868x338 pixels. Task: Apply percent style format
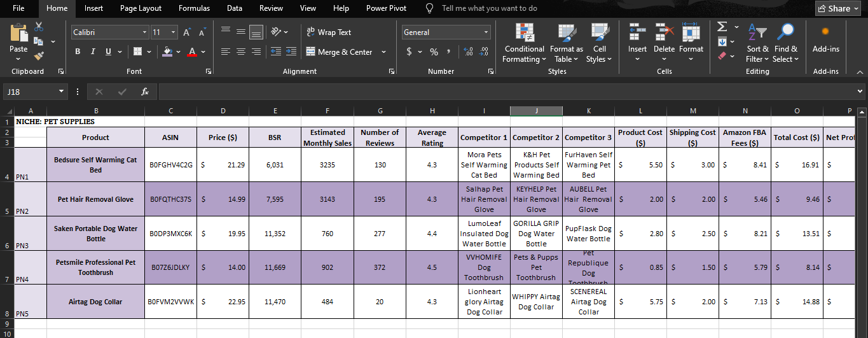coord(434,52)
